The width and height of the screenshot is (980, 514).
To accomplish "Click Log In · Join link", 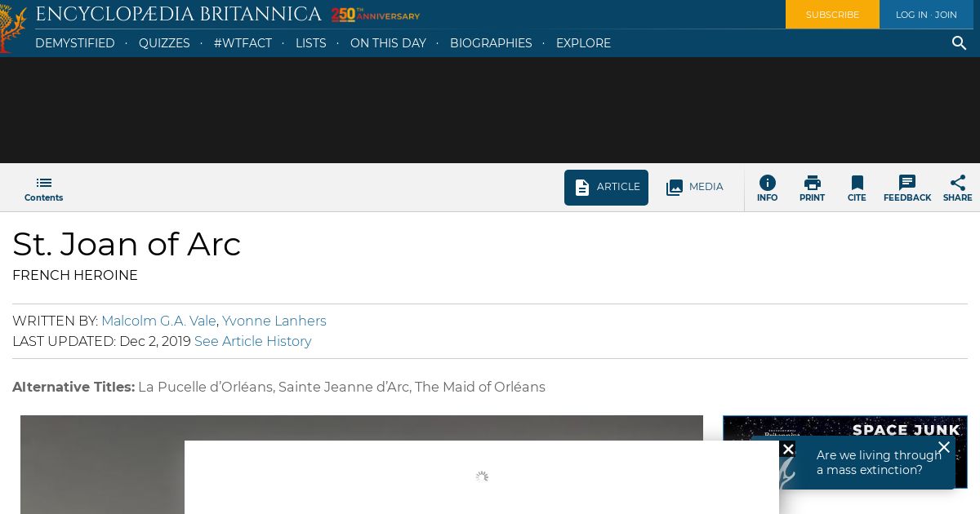I will tap(926, 15).
